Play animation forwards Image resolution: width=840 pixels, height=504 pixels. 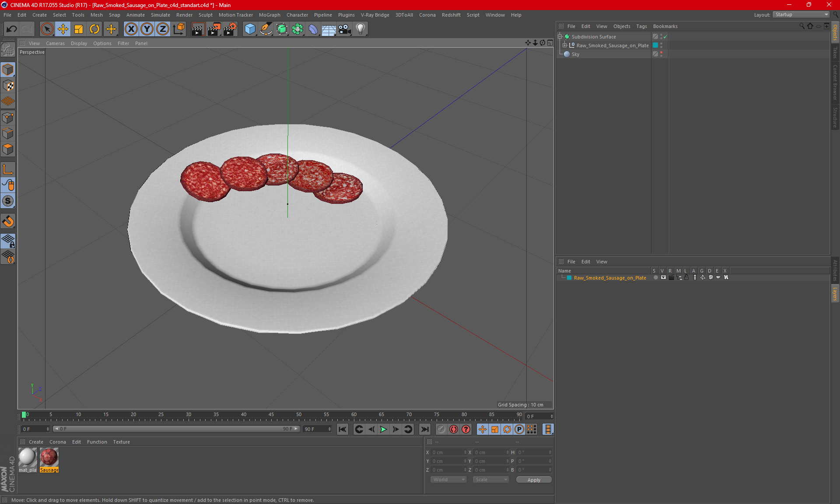[x=383, y=429]
